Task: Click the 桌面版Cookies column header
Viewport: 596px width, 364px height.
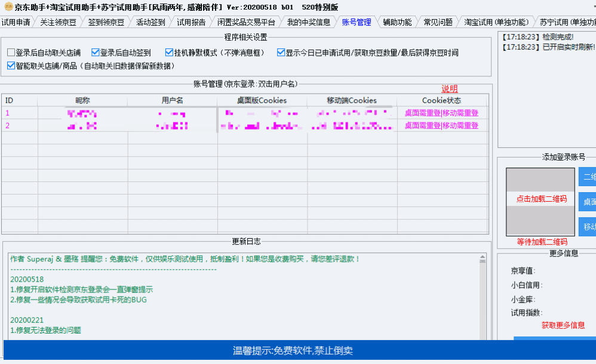Action: pyautogui.click(x=262, y=100)
